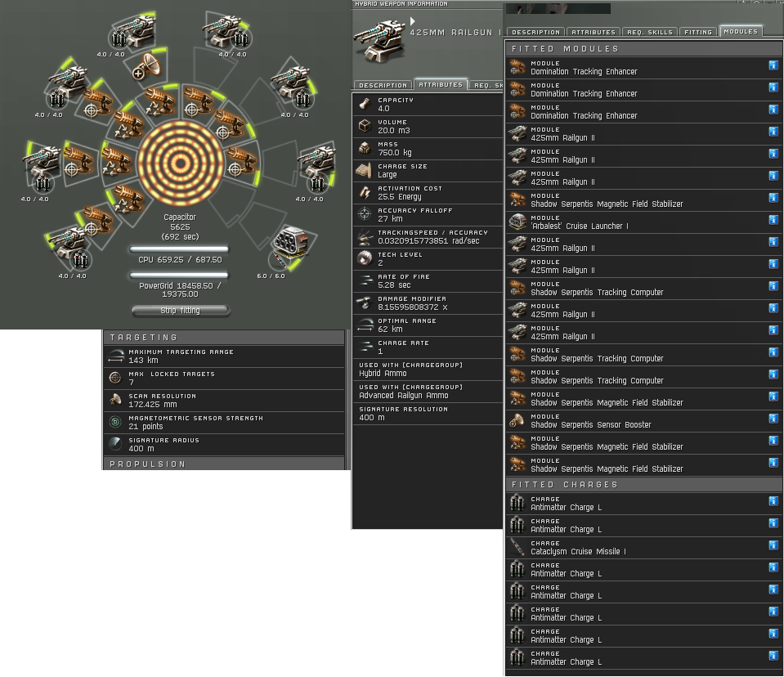Screen dimensions: 784x677
Task: Open info for the last Antimatter Charge L
Action: point(773,656)
